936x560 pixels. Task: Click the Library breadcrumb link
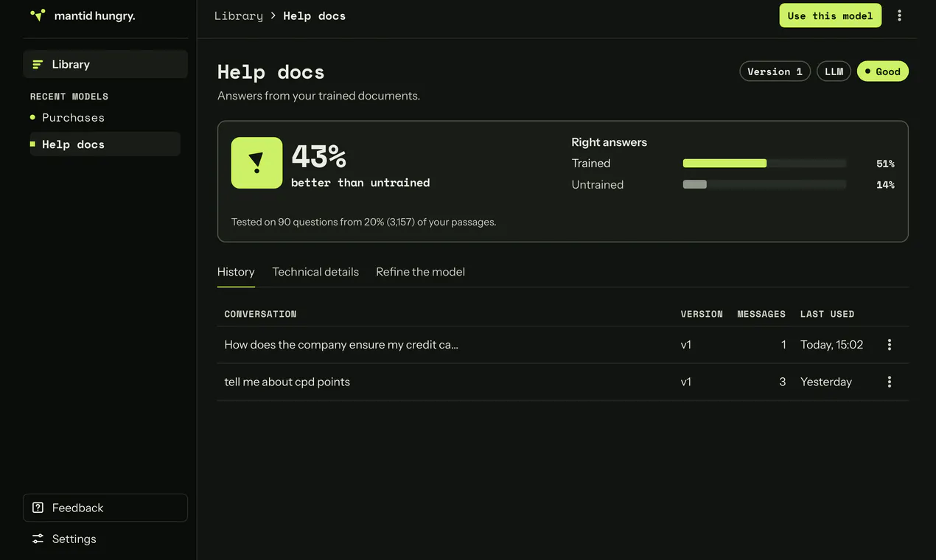click(239, 15)
